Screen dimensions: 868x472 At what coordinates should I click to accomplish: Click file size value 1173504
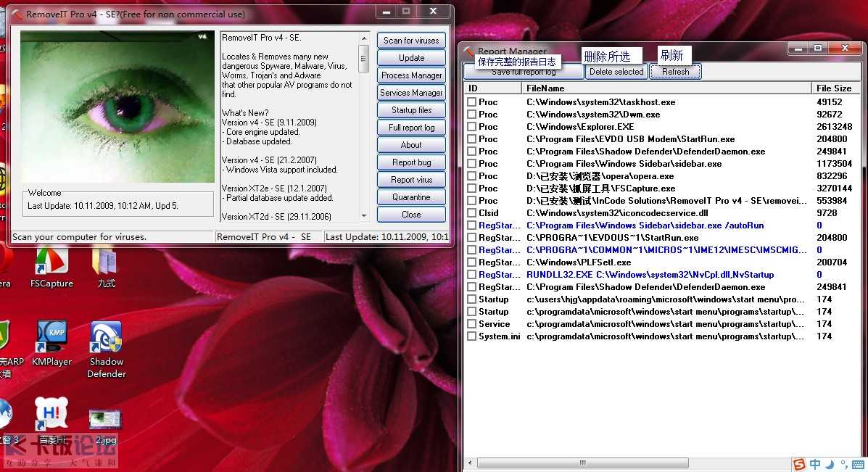(x=834, y=164)
